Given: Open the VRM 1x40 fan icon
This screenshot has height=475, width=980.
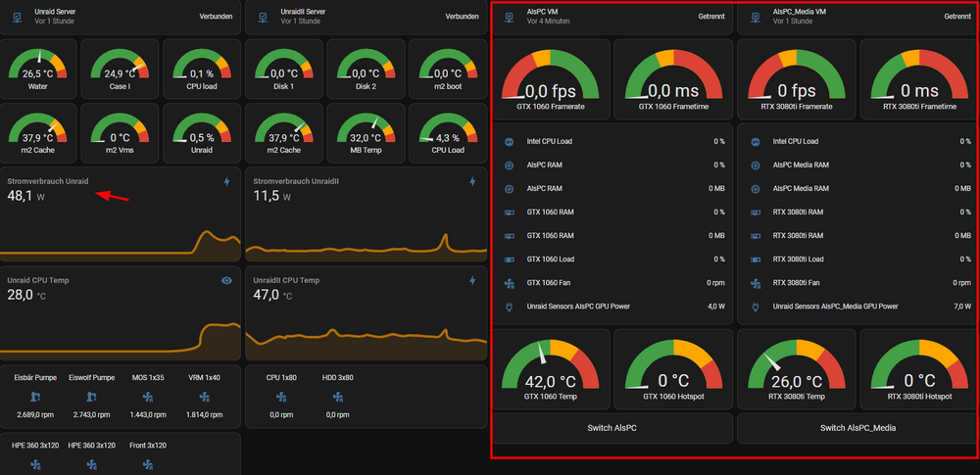Looking at the screenshot, I should 204,397.
